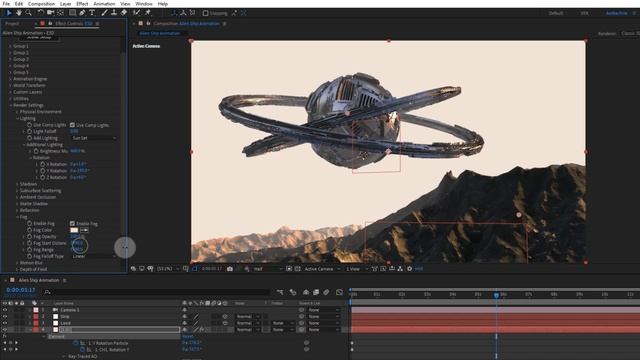Open the viewer magnification percentage dropdown
The image size is (640, 360).
168,269
